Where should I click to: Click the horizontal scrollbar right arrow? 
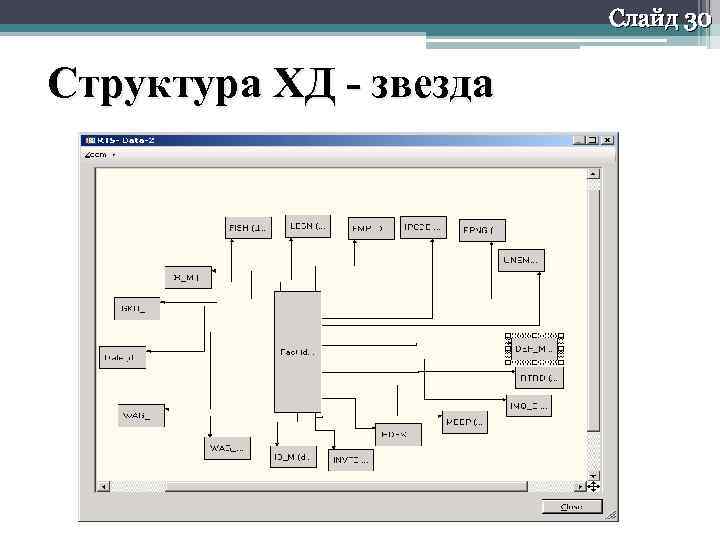(581, 486)
